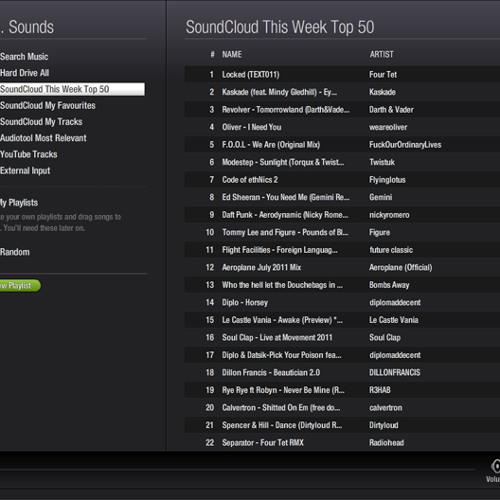Image resolution: width=500 pixels, height=500 pixels.
Task: Open SoundCloud My Favourites
Action: point(48,106)
